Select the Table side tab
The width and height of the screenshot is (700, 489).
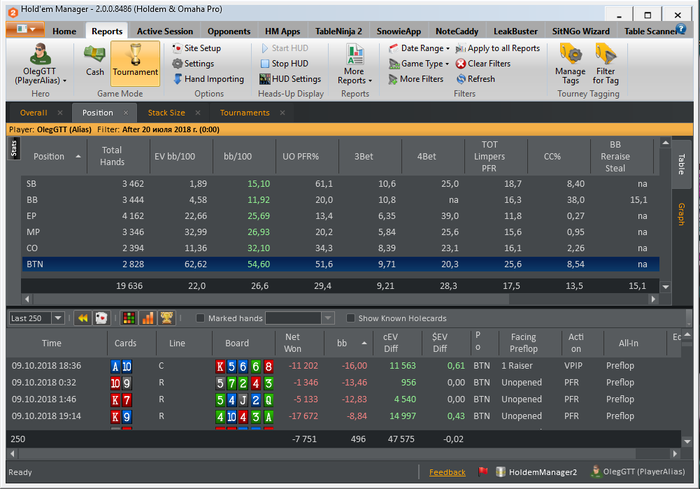click(681, 164)
